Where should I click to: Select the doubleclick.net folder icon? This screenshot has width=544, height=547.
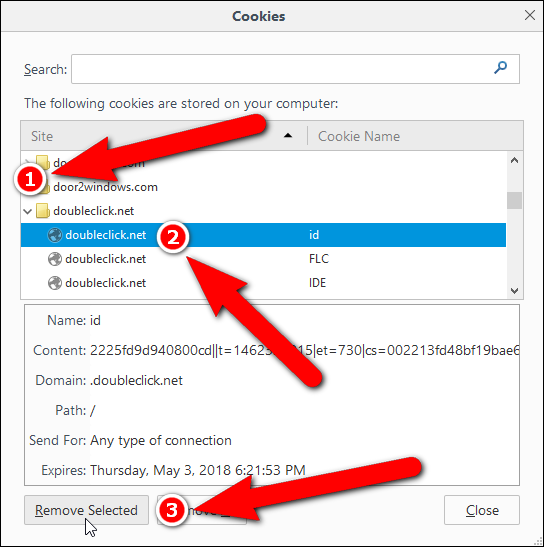43,211
